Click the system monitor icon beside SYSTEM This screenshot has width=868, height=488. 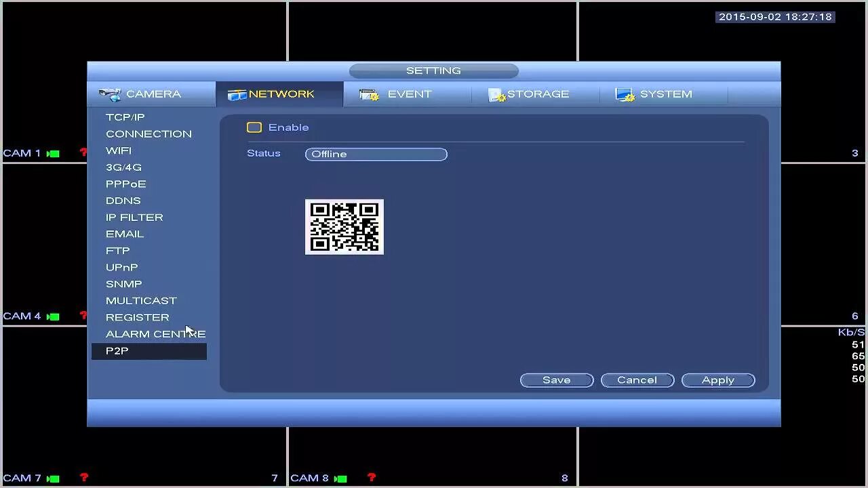coord(625,95)
